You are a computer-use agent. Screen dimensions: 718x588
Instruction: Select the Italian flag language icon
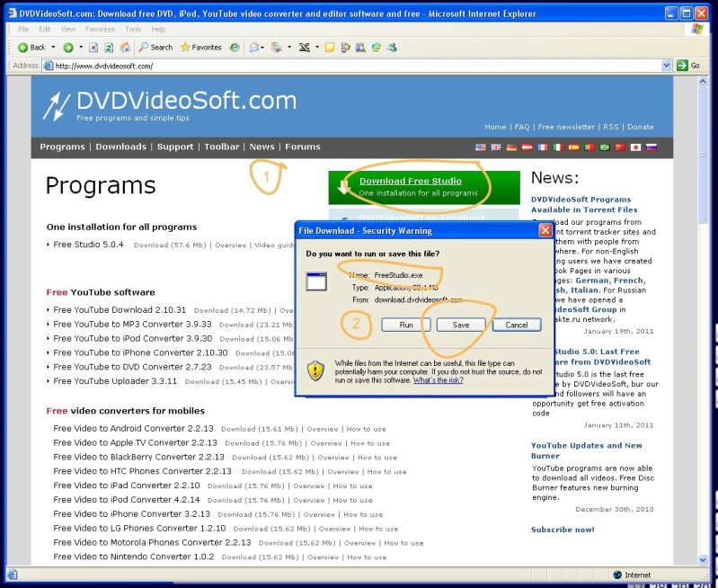[x=558, y=147]
